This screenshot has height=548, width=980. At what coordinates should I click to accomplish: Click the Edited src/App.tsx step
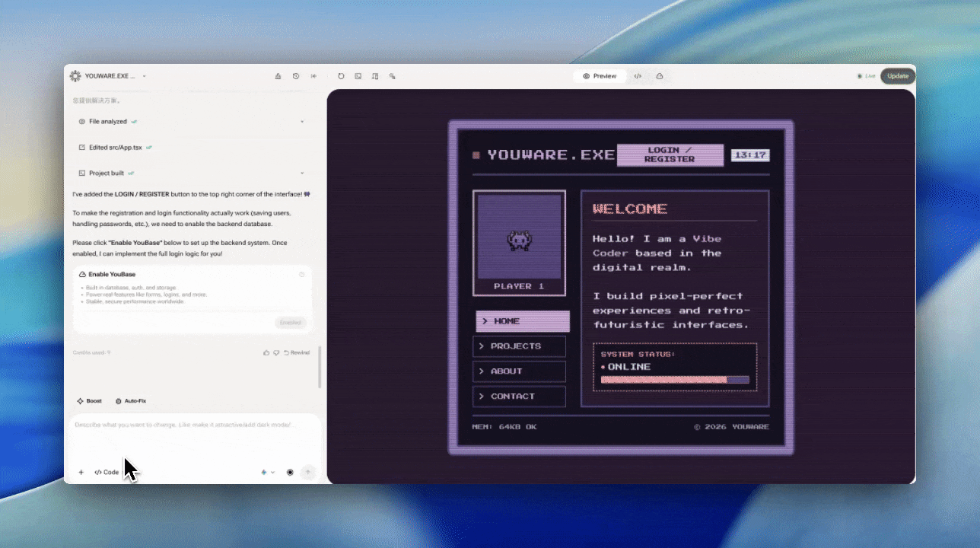click(116, 148)
